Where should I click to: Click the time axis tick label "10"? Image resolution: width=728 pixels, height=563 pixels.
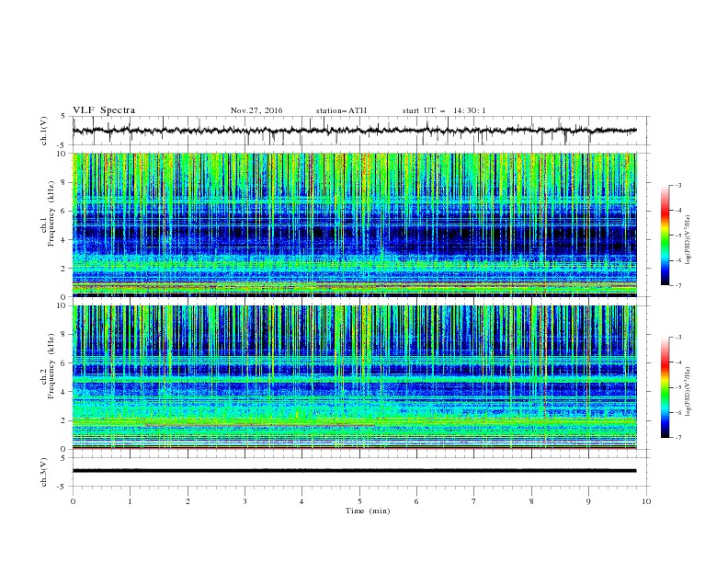point(646,501)
